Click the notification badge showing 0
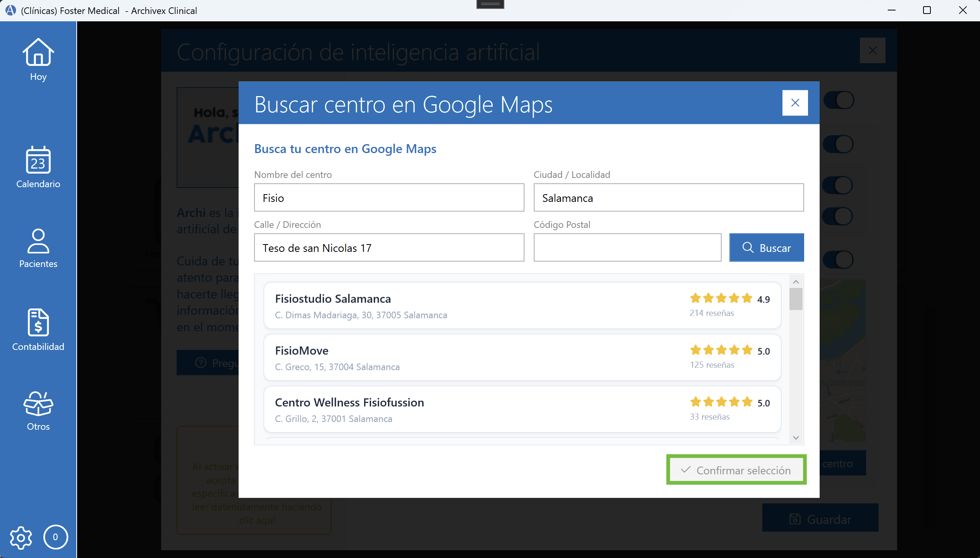This screenshot has width=980, height=558. tap(55, 537)
